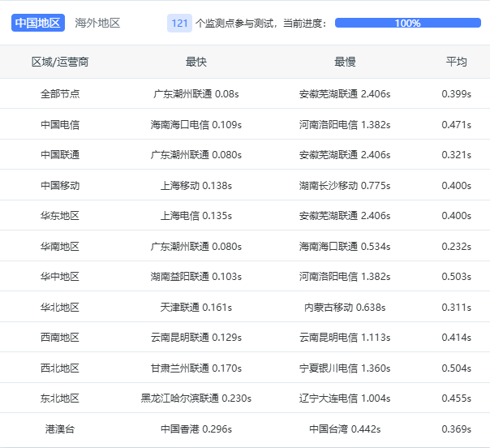Click the 100% progress bar
This screenshot has height=448, width=490.
point(407,23)
